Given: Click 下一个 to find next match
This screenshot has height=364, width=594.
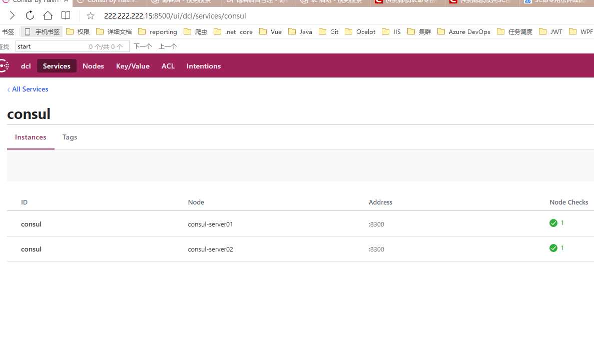Looking at the screenshot, I should tap(143, 46).
